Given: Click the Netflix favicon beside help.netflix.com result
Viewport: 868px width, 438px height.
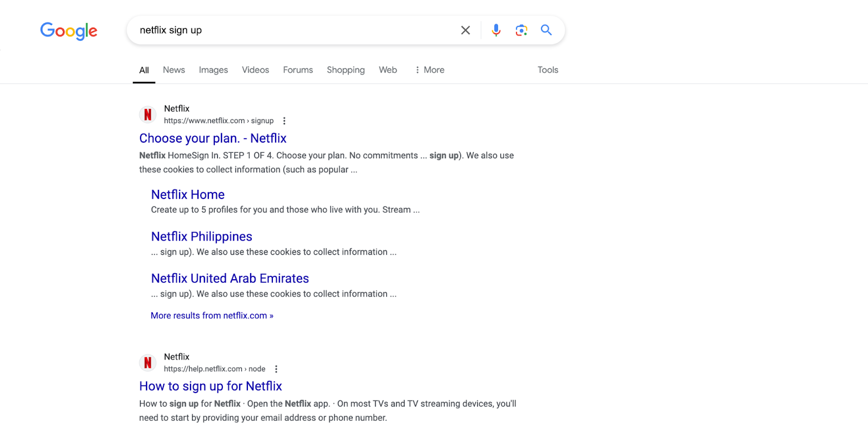Looking at the screenshot, I should [x=148, y=363].
